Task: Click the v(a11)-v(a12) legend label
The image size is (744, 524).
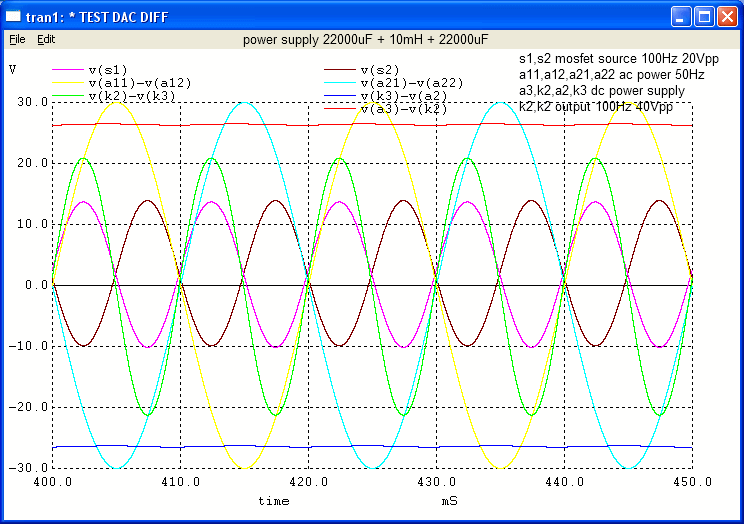Action: pyautogui.click(x=140, y=82)
